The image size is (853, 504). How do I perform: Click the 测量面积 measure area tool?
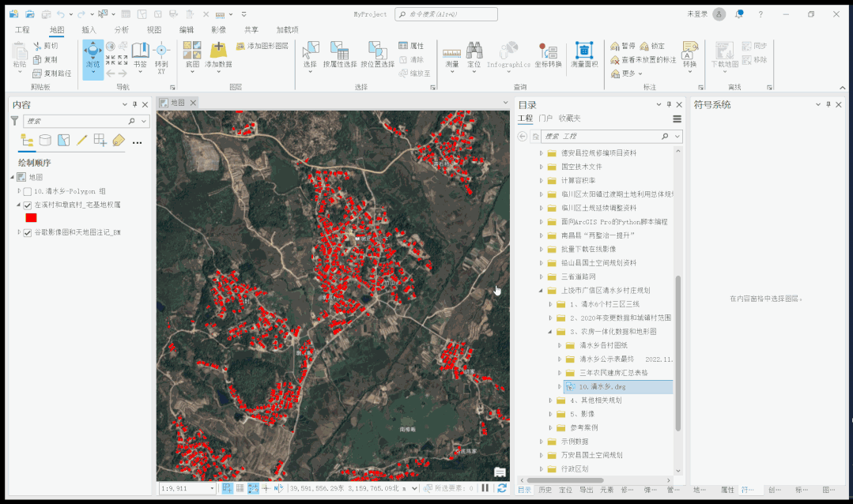pos(584,55)
